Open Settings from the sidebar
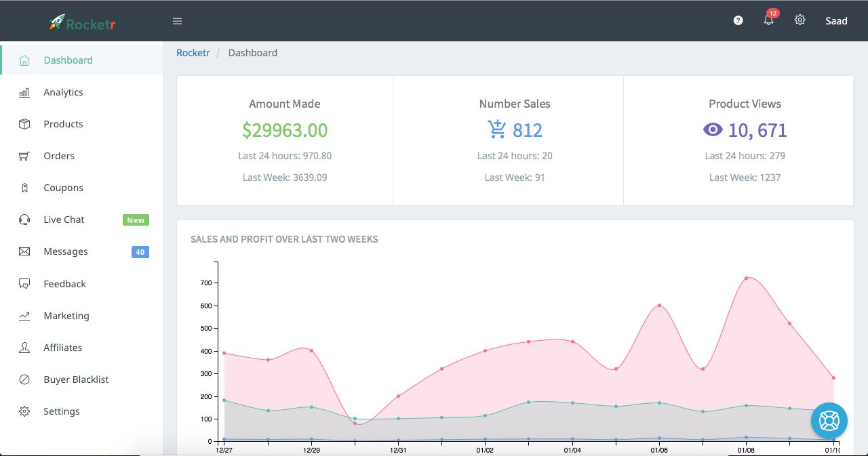This screenshot has width=868, height=456. pos(61,411)
